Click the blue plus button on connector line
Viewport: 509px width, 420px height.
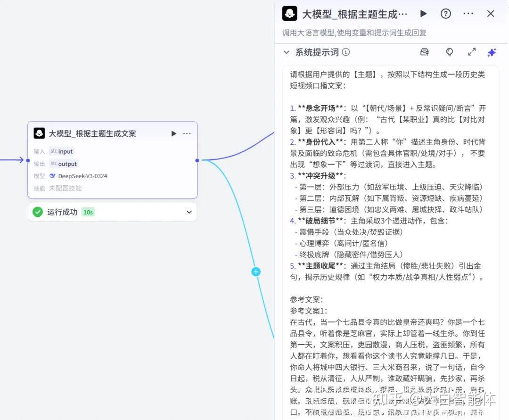pyautogui.click(x=256, y=272)
